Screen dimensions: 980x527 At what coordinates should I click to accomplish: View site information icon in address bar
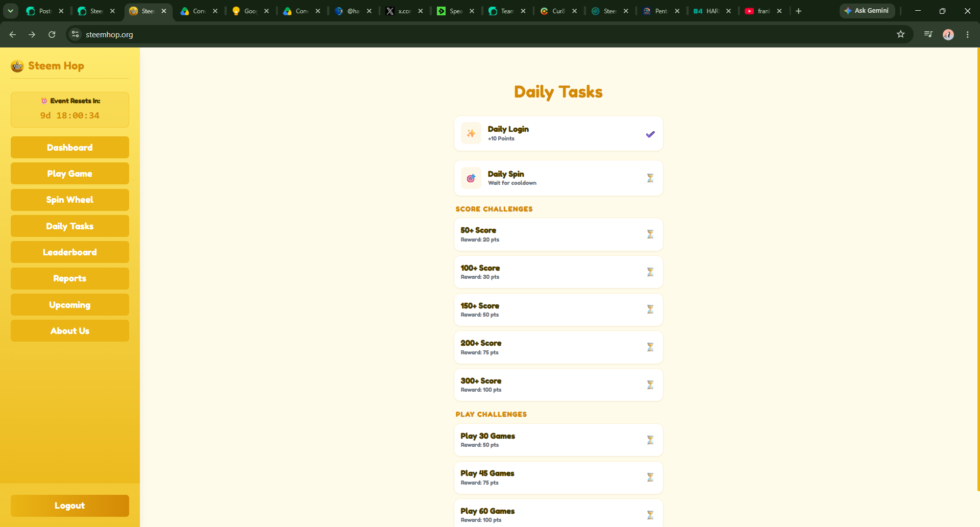(x=76, y=34)
